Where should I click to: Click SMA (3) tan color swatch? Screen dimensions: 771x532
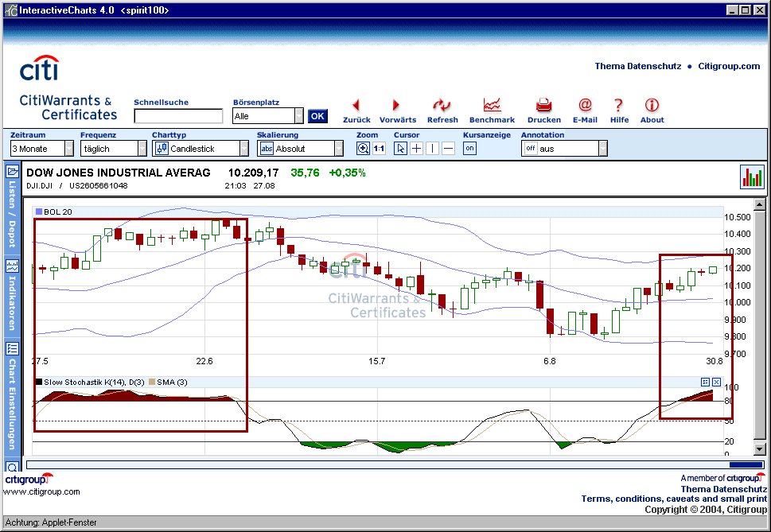(152, 382)
